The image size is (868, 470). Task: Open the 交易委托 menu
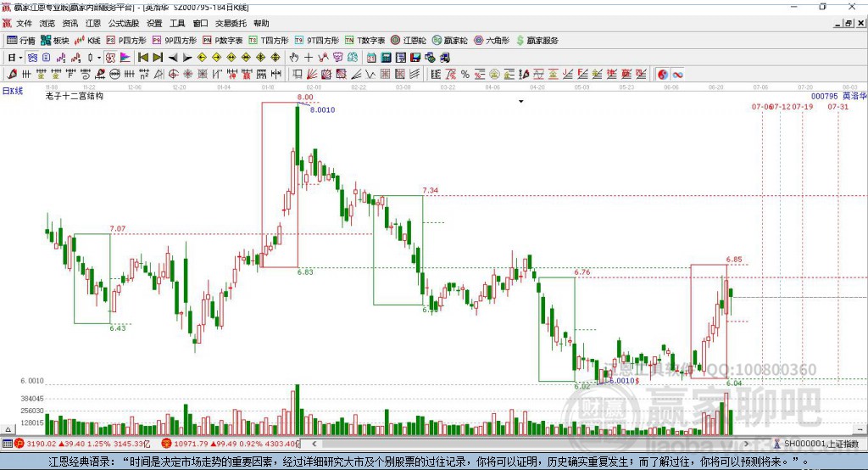point(231,23)
